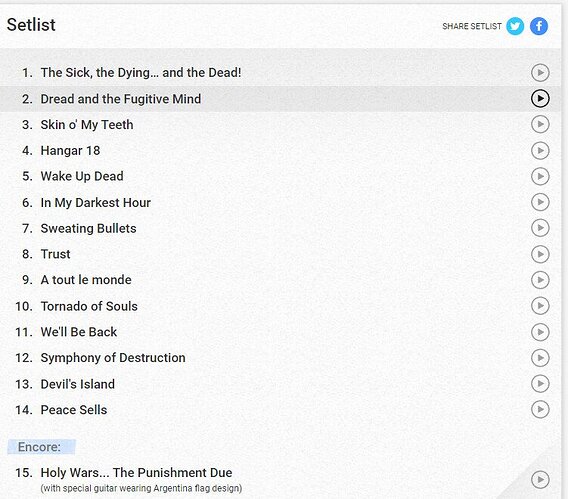Play Peace Sells track
This screenshot has width=568, height=499.
[540, 410]
